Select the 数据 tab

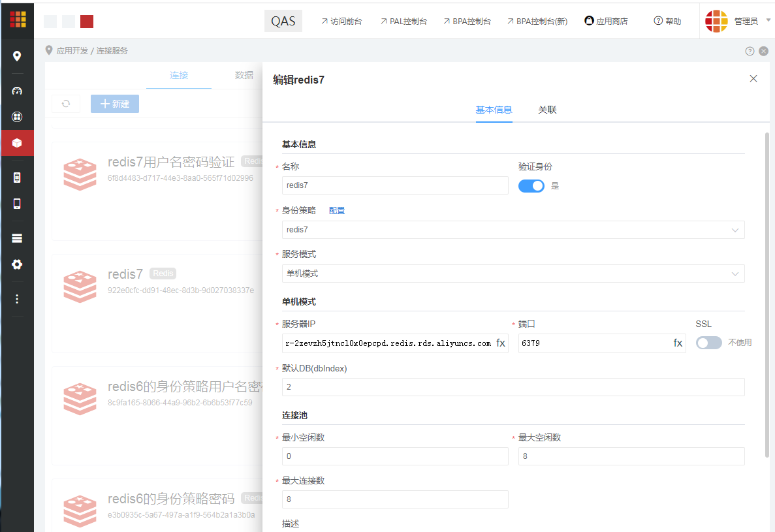click(x=244, y=75)
